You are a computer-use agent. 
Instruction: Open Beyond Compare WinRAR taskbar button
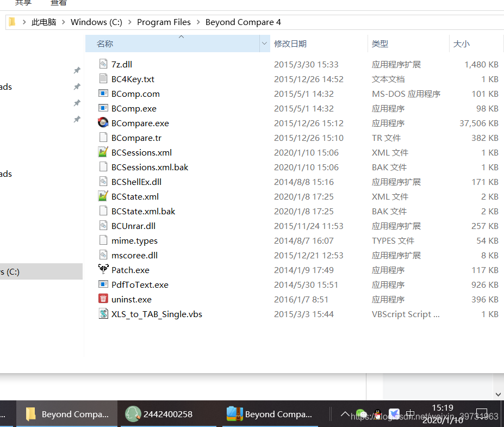pyautogui.click(x=270, y=414)
